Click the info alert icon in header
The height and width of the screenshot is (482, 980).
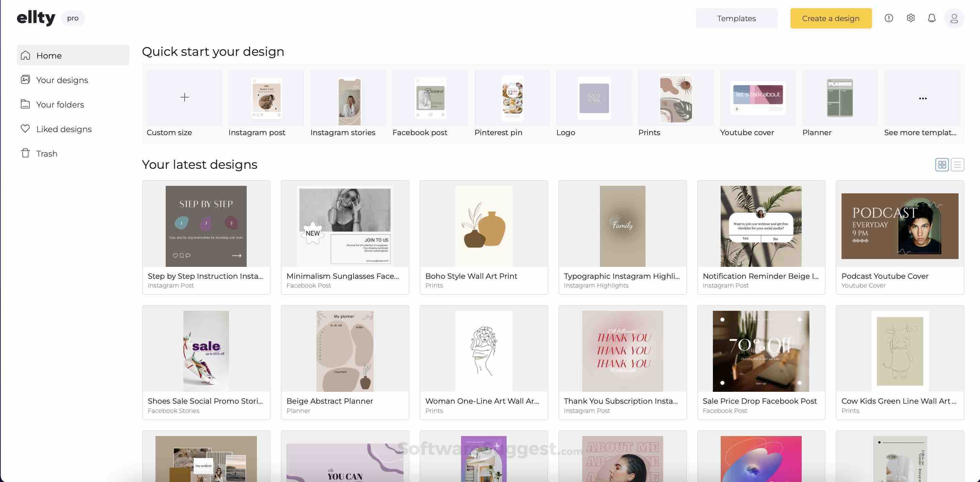(x=889, y=18)
